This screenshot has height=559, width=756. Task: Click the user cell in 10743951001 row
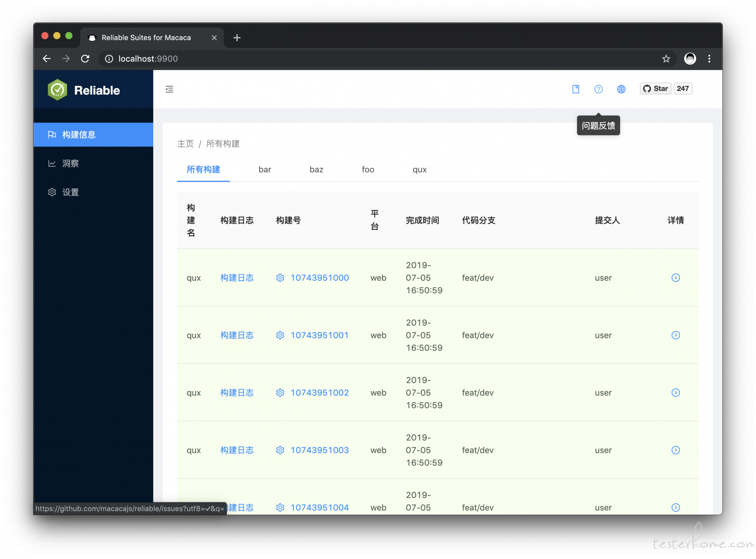(x=603, y=335)
